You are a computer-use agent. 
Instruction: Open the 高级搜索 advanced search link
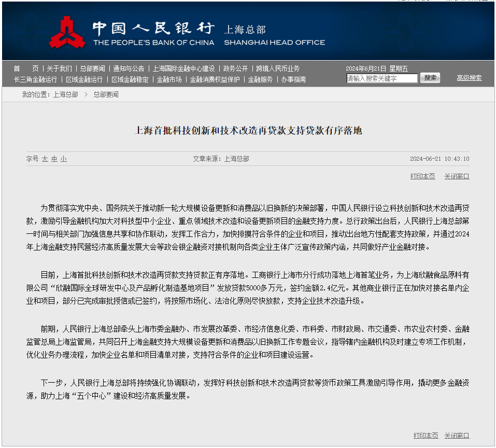469,78
